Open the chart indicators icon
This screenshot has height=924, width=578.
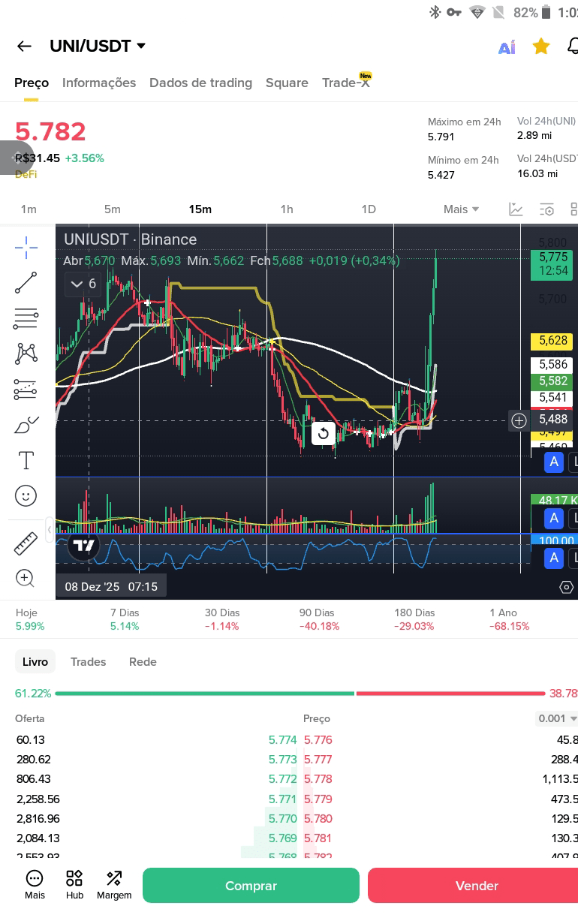point(516,209)
